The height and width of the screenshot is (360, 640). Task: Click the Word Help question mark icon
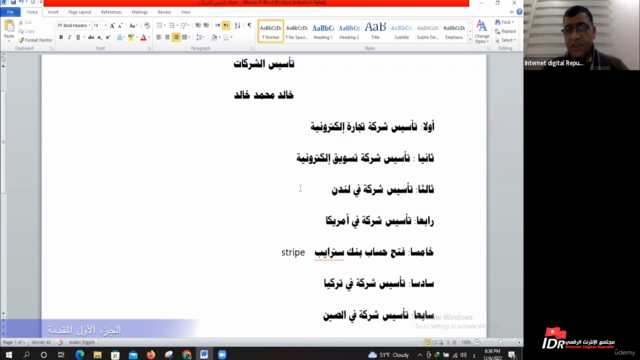point(519,12)
